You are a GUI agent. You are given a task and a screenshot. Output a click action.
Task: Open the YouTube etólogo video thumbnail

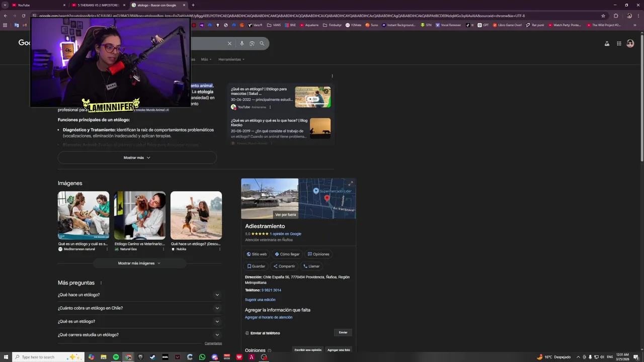click(312, 97)
